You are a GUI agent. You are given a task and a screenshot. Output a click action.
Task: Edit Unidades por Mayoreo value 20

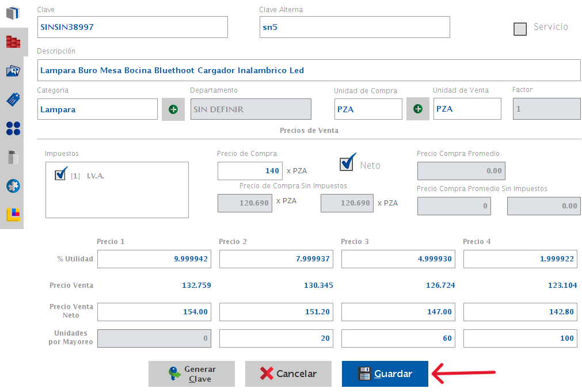[276, 338]
